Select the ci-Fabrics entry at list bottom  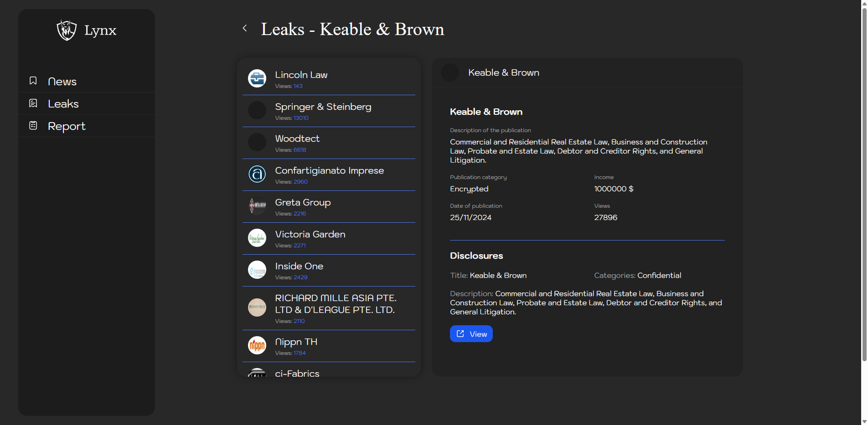(x=297, y=373)
